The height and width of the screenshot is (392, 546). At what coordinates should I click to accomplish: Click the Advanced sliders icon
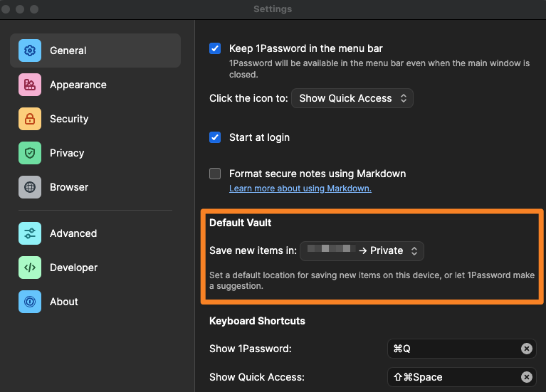30,233
